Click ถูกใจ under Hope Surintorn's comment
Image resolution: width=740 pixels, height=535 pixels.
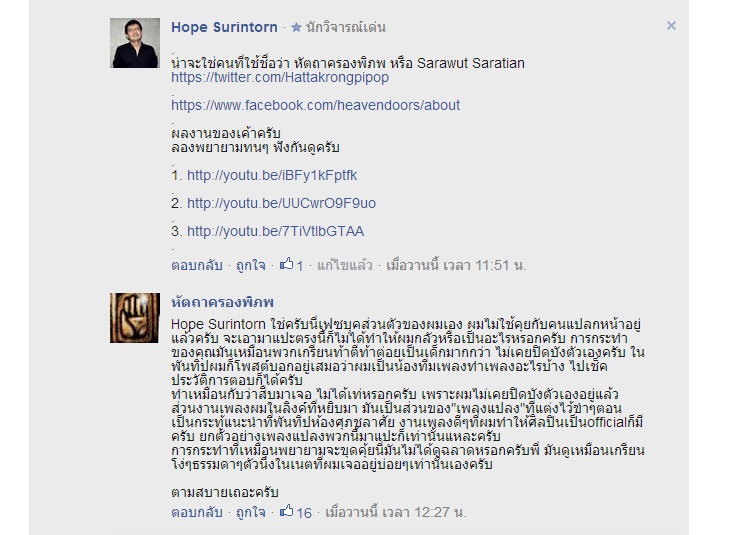point(251,266)
